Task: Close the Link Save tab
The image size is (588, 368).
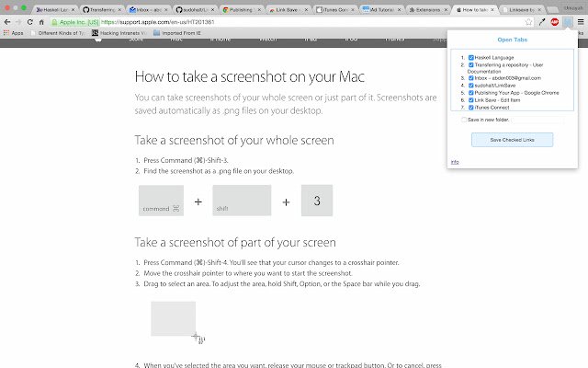Action: 306,10
